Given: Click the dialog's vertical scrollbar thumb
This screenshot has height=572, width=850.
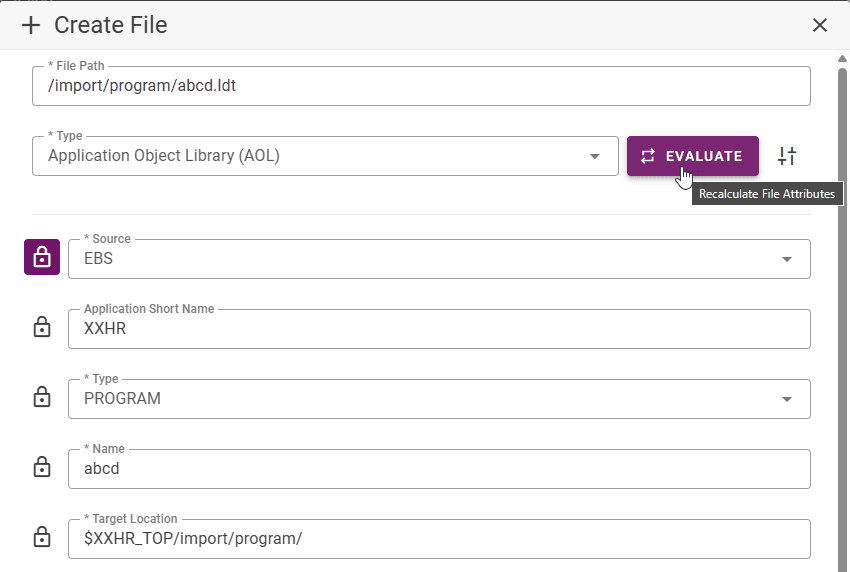Looking at the screenshot, I should pyautogui.click(x=842, y=320).
